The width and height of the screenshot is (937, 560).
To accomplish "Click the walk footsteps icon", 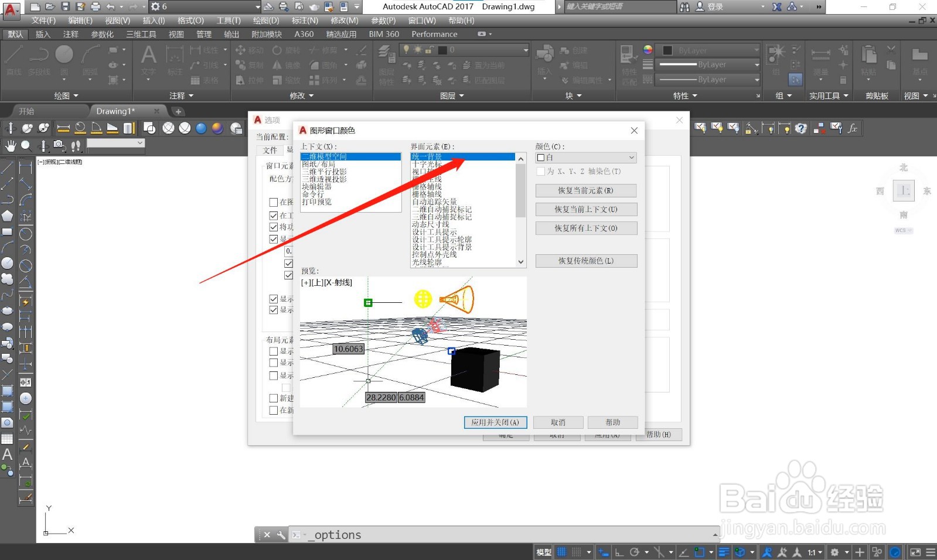I will point(76,145).
